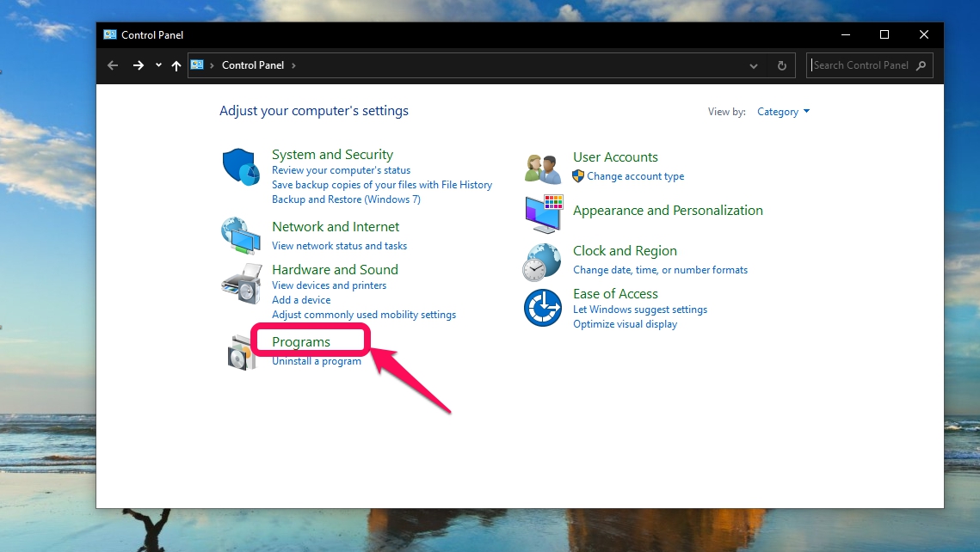Open Hardware and Sound category
The image size is (980, 552).
pos(335,270)
